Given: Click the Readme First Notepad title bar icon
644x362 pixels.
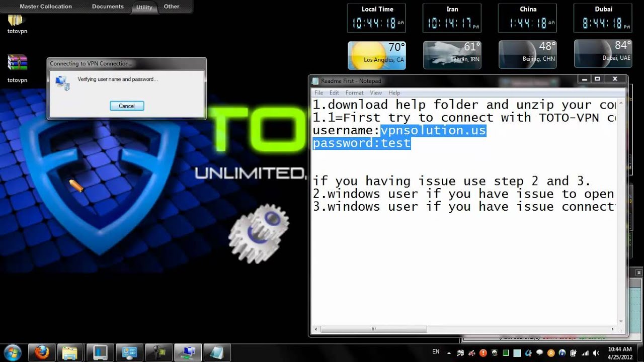Looking at the screenshot, I should click(315, 81).
